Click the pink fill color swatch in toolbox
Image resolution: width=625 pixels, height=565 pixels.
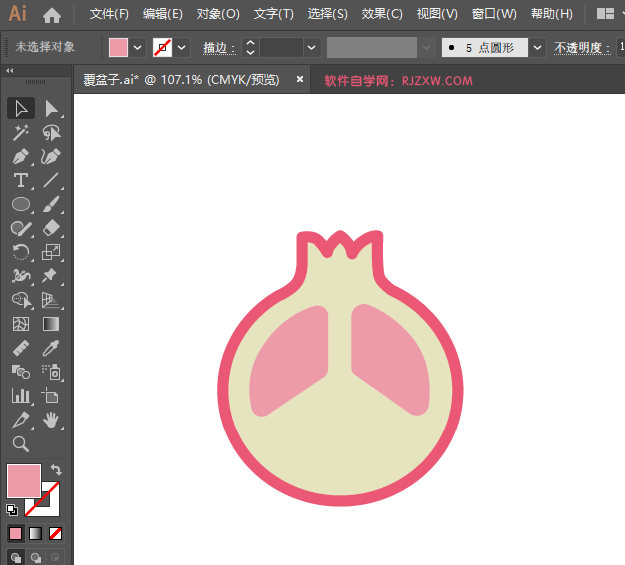tap(24, 481)
